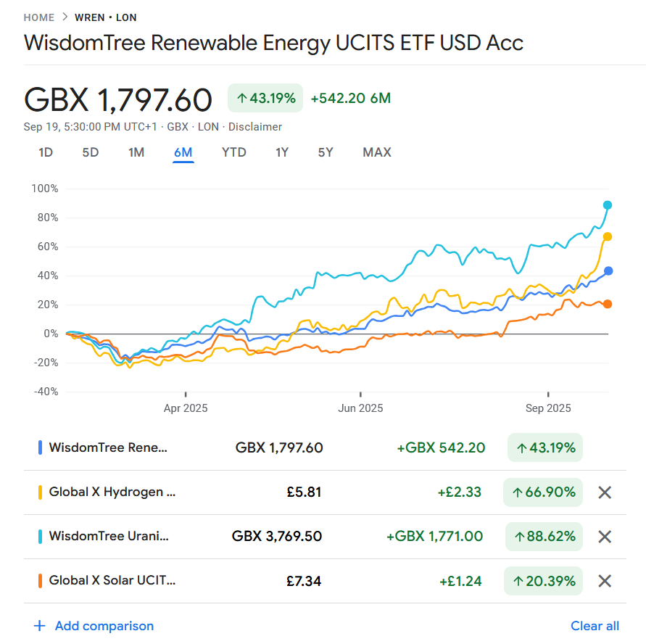The image size is (646, 644).
Task: Click the orange solar endpoint dot on chart
Action: point(608,304)
